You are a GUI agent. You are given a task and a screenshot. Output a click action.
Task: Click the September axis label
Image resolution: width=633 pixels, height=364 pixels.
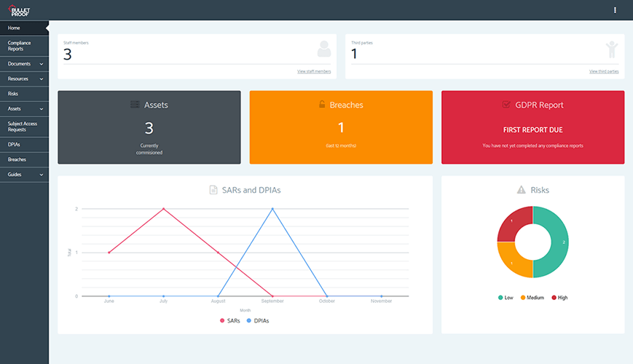(x=272, y=301)
